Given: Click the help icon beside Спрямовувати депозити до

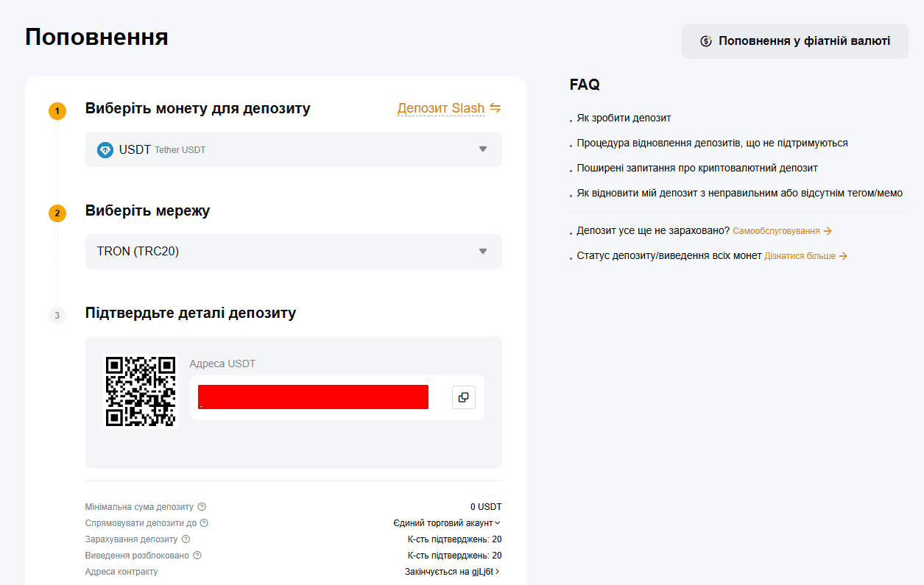Looking at the screenshot, I should (205, 523).
